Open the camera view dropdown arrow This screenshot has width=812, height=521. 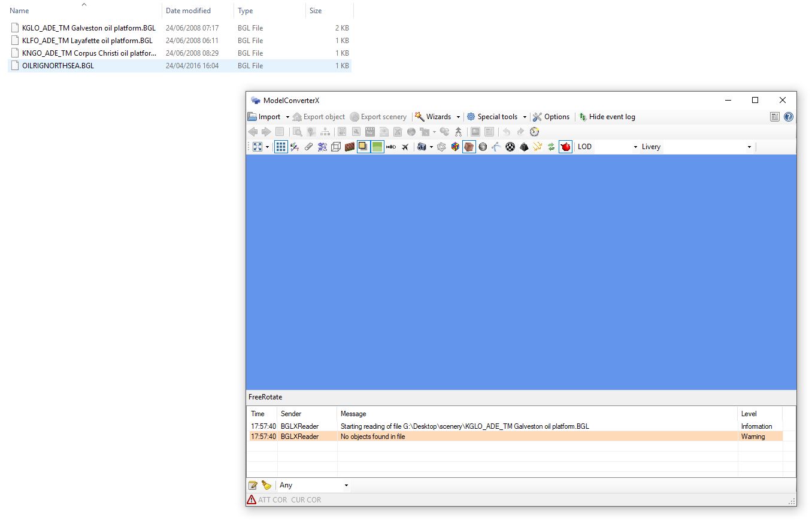(431, 147)
